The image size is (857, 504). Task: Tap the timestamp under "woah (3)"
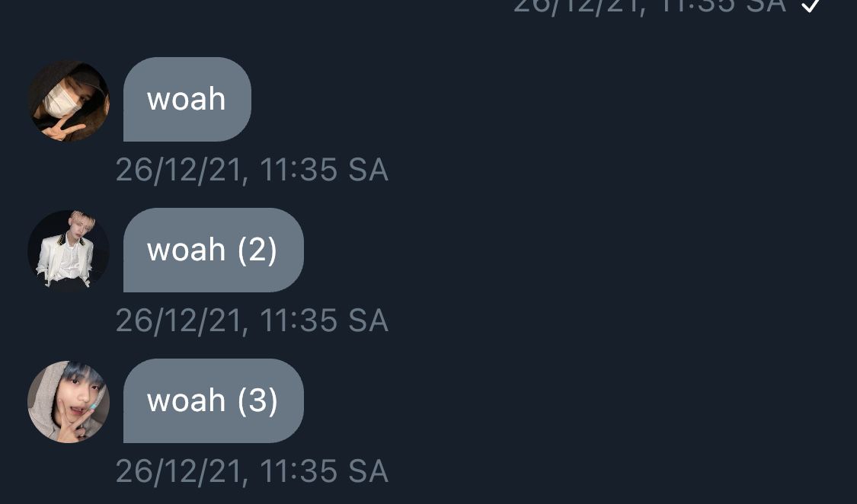click(x=252, y=471)
